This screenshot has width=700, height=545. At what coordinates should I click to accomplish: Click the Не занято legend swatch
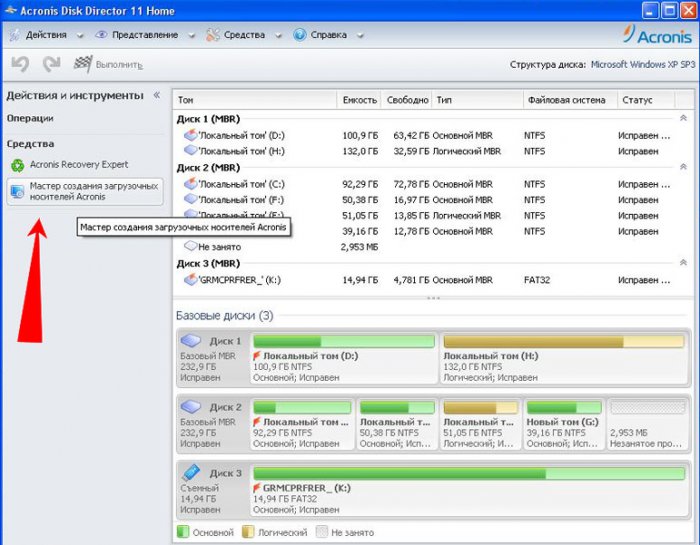pyautogui.click(x=321, y=532)
